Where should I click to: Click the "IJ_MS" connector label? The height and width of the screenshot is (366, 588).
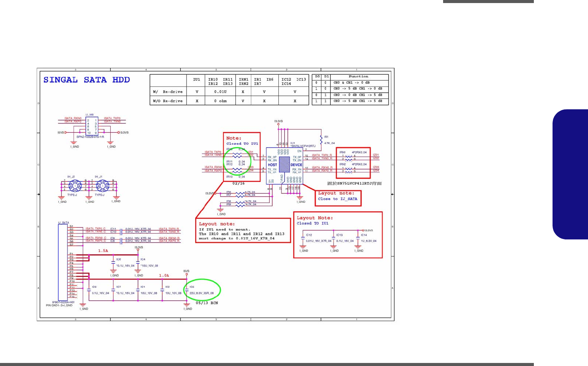(x=90, y=115)
